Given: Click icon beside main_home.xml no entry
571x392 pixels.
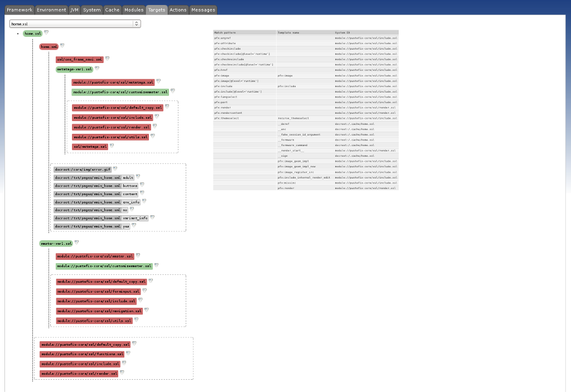Looking at the screenshot, I should point(132,209).
